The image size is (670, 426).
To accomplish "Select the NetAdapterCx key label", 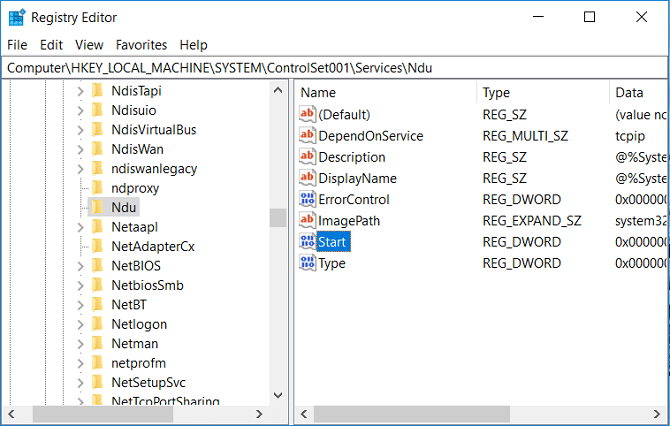I will (x=153, y=246).
